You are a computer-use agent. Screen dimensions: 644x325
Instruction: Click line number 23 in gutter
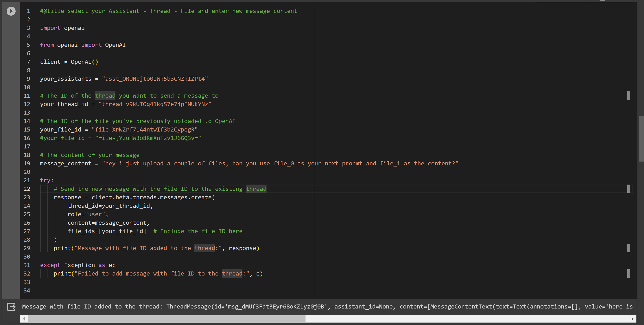pos(27,197)
